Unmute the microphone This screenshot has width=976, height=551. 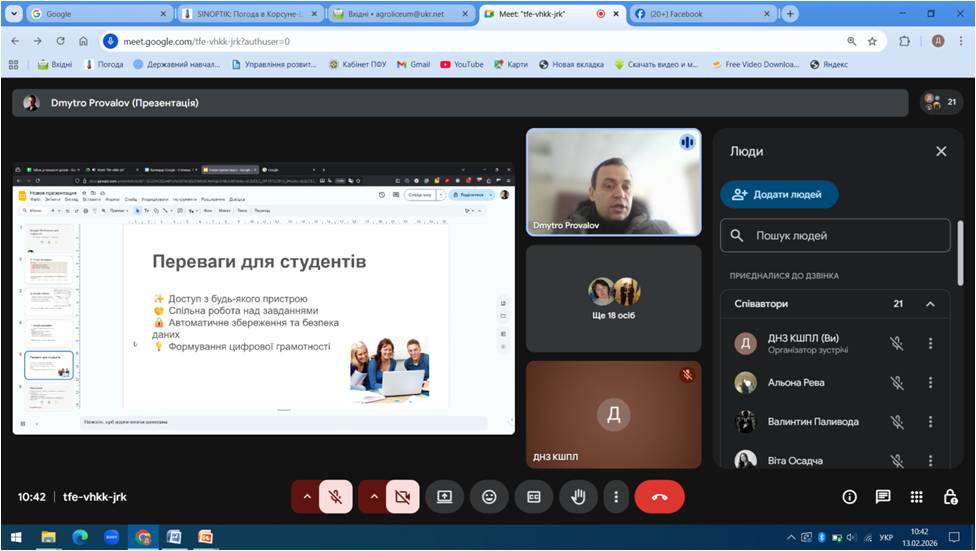(x=336, y=496)
